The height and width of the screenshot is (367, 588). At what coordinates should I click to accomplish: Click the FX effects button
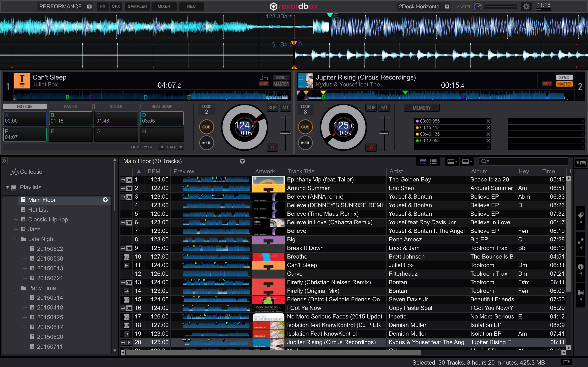coord(103,6)
